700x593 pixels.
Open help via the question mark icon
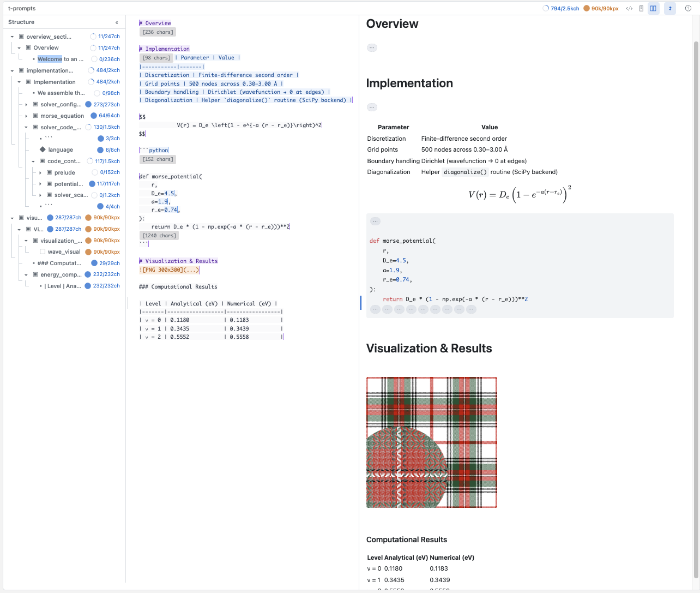(688, 9)
